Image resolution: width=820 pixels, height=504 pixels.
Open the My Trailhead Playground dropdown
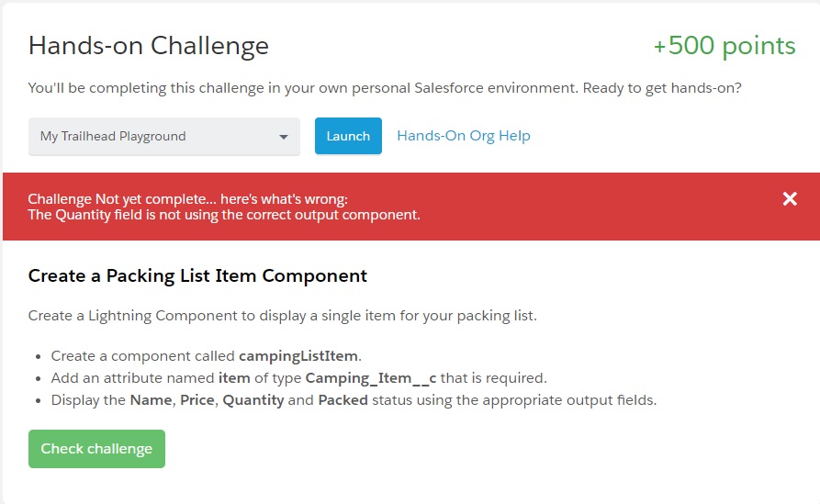(x=163, y=137)
